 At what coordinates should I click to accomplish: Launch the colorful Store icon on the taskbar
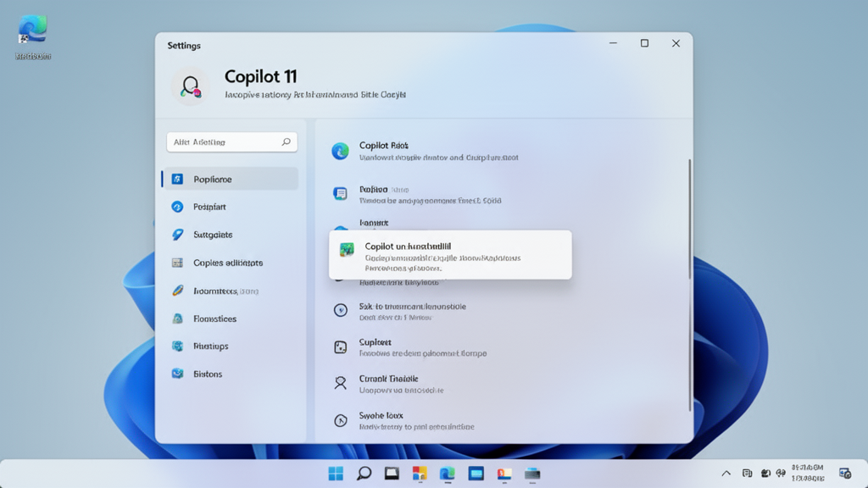(420, 474)
